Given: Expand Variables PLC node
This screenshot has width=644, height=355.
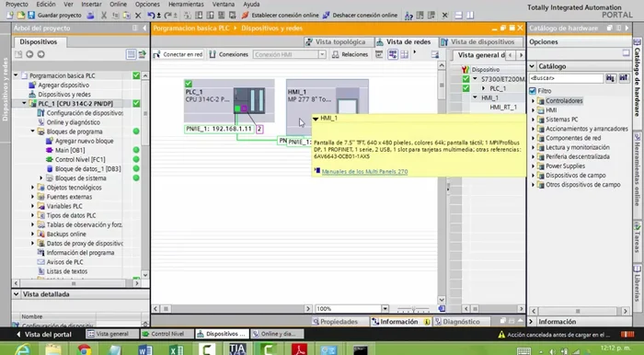Looking at the screenshot, I should 33,206.
